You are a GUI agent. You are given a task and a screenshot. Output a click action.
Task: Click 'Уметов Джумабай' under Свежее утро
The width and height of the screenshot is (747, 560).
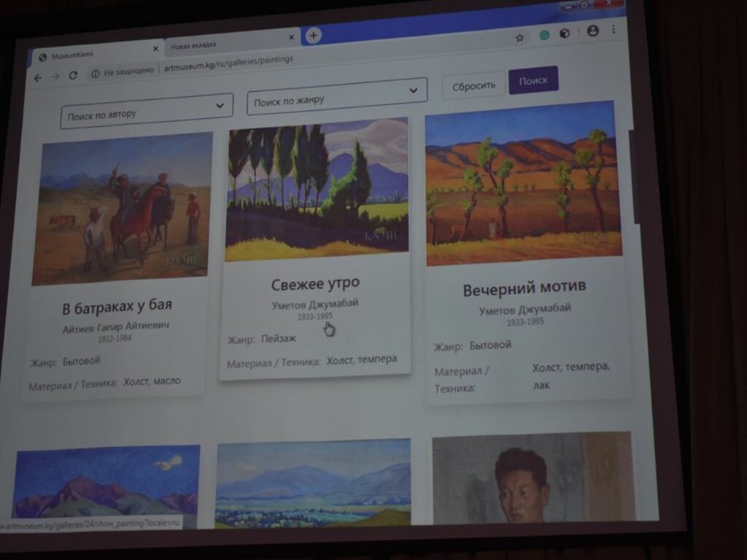point(315,304)
